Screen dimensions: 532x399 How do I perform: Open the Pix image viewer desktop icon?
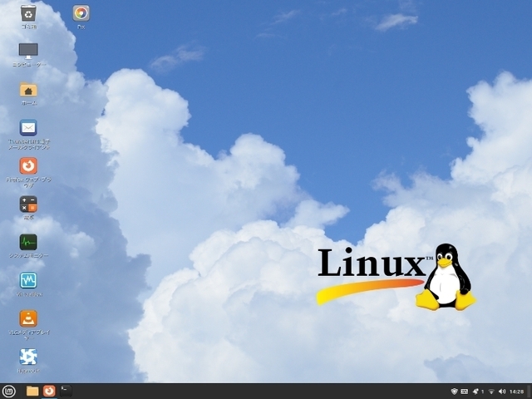(81, 13)
